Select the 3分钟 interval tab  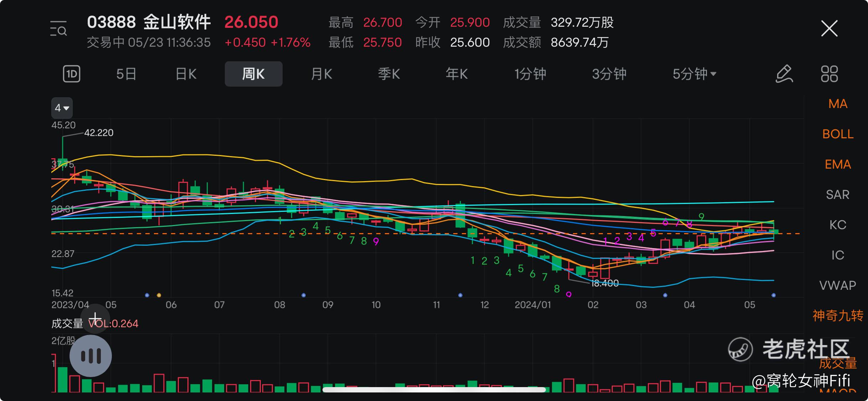(609, 74)
